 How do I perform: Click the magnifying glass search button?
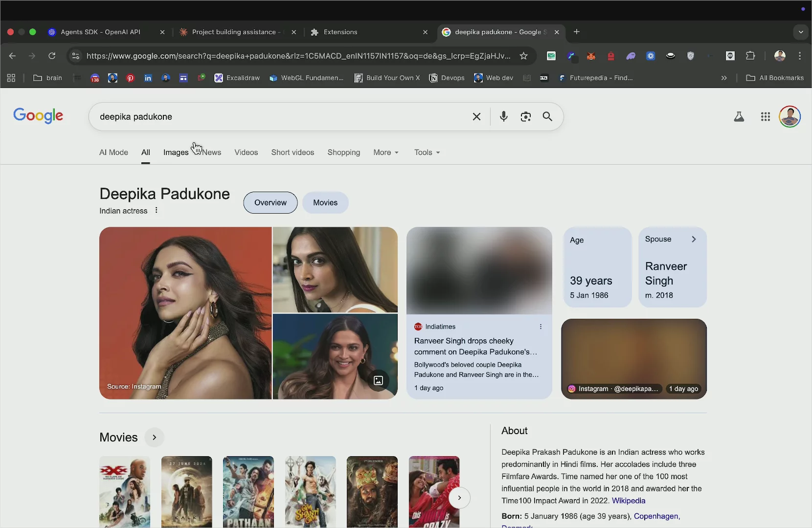coord(547,116)
